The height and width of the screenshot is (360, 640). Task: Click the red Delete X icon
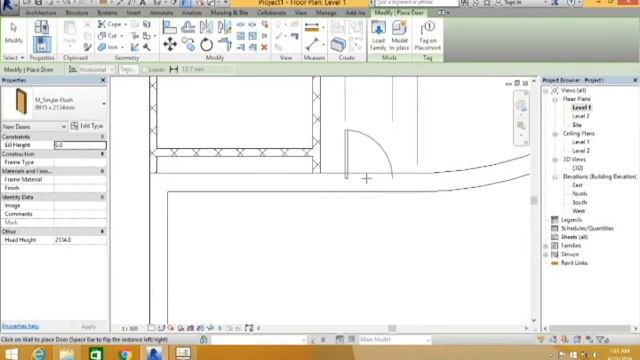(x=264, y=48)
